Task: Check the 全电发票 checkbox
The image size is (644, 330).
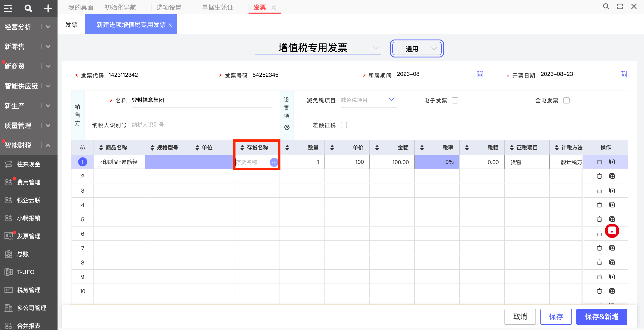Action: [566, 100]
